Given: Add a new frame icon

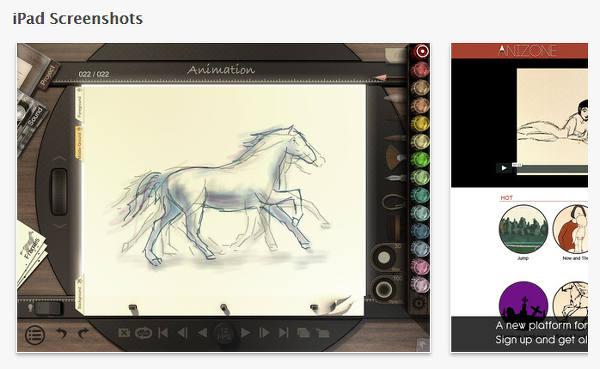Looking at the screenshot, I should 323,333.
